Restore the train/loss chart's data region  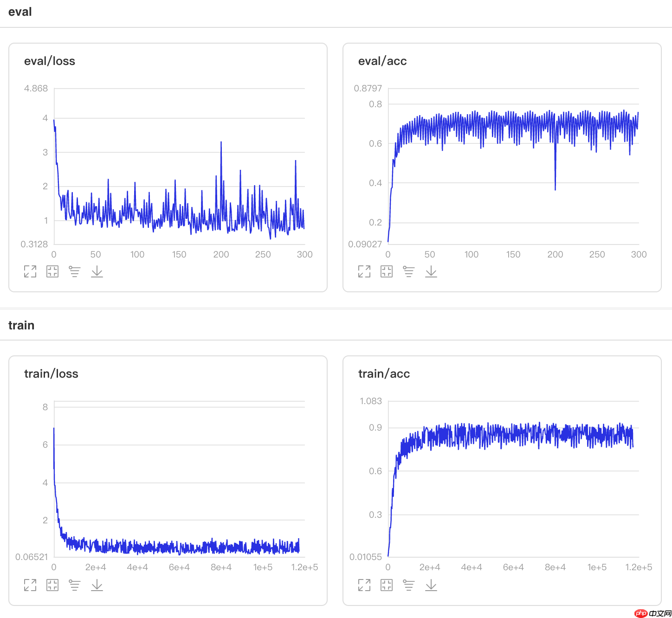(52, 585)
